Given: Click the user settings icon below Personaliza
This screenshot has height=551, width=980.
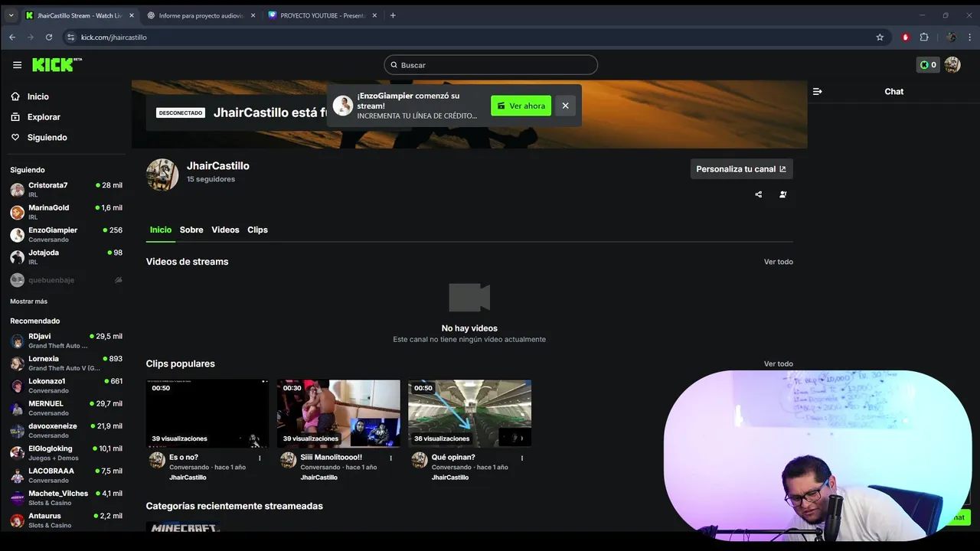Looking at the screenshot, I should (782, 194).
